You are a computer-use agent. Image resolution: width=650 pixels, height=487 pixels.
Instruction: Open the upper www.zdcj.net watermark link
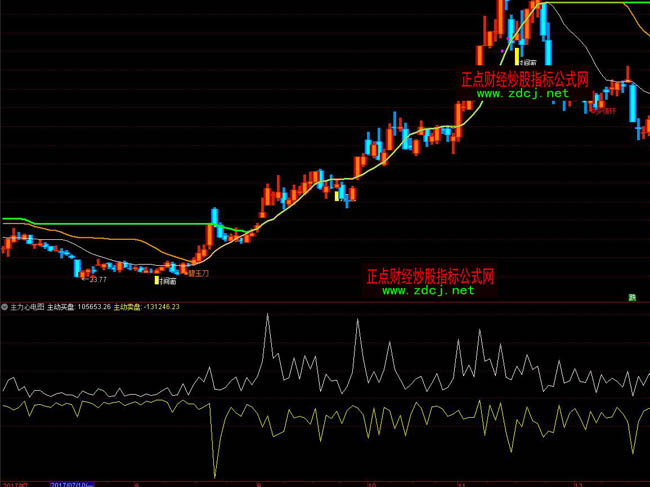point(522,93)
